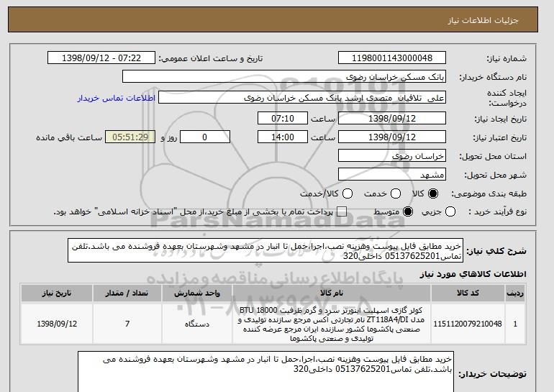The height and width of the screenshot is (392, 554).
Task: Click the تعداد / مقدار column header
Action: [127, 293]
